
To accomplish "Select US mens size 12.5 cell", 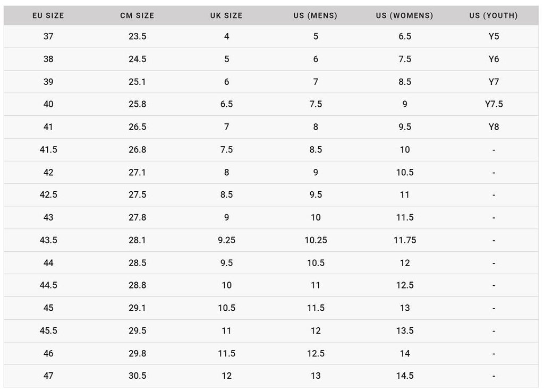I will [316, 354].
